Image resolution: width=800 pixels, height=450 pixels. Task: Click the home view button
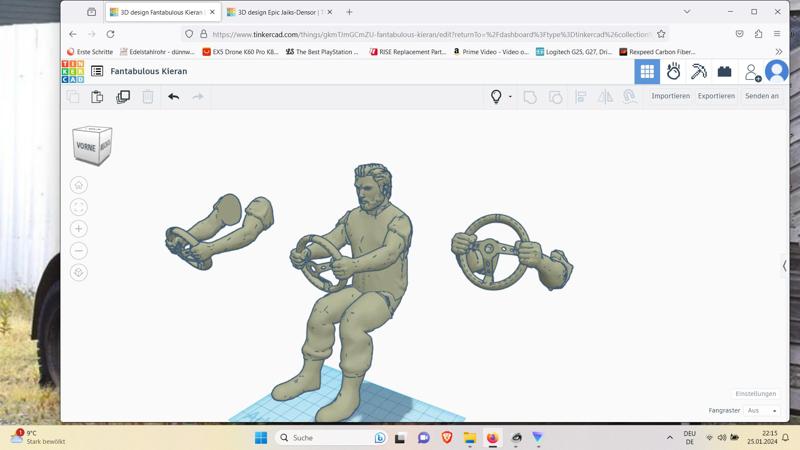click(79, 185)
